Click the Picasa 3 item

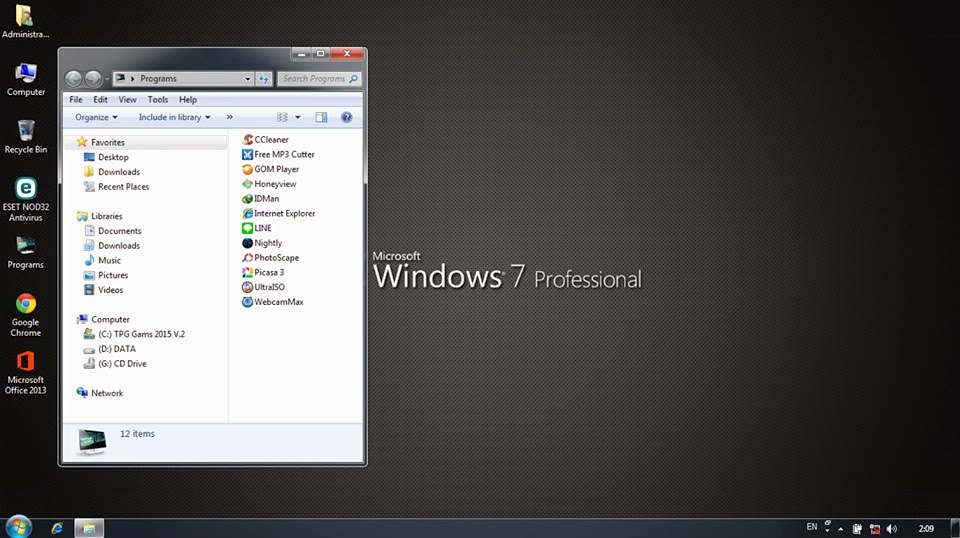(x=263, y=272)
